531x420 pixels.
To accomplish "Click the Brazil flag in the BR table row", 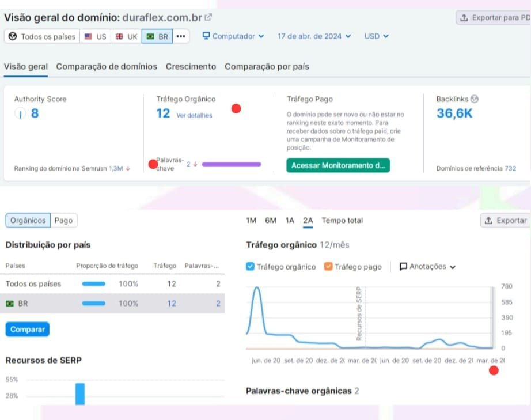I will (x=10, y=304).
